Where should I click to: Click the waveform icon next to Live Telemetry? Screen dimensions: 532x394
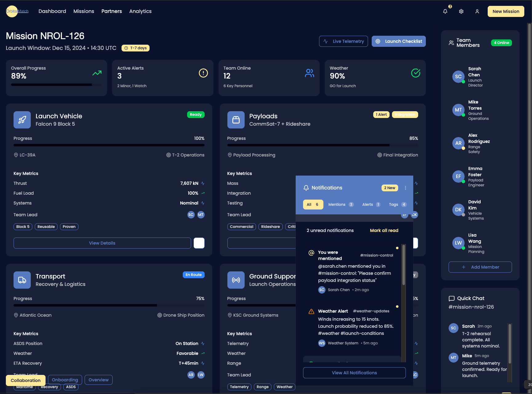[x=325, y=41]
